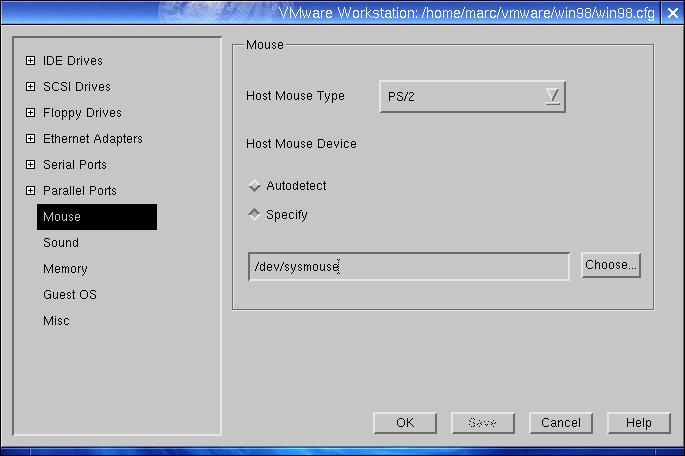Click the Ethernet Adapters label
Viewport: 685px width, 456px height.
tap(93, 139)
